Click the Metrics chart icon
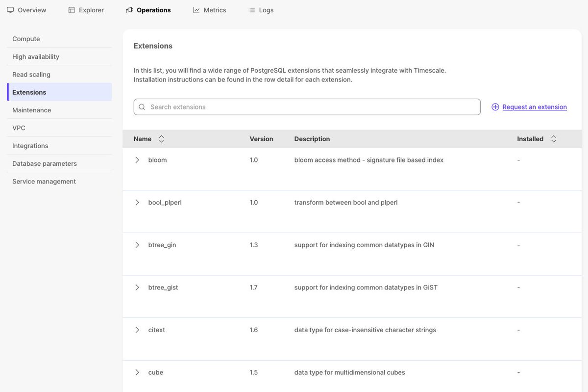The image size is (588, 392). 196,10
